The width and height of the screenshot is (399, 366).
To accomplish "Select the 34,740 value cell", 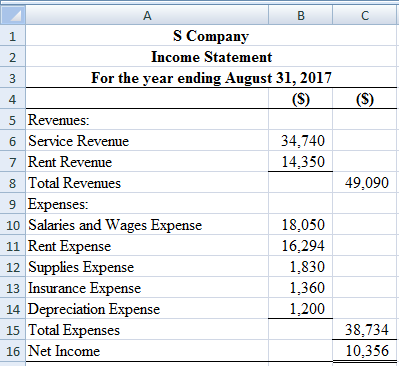I will click(300, 141).
